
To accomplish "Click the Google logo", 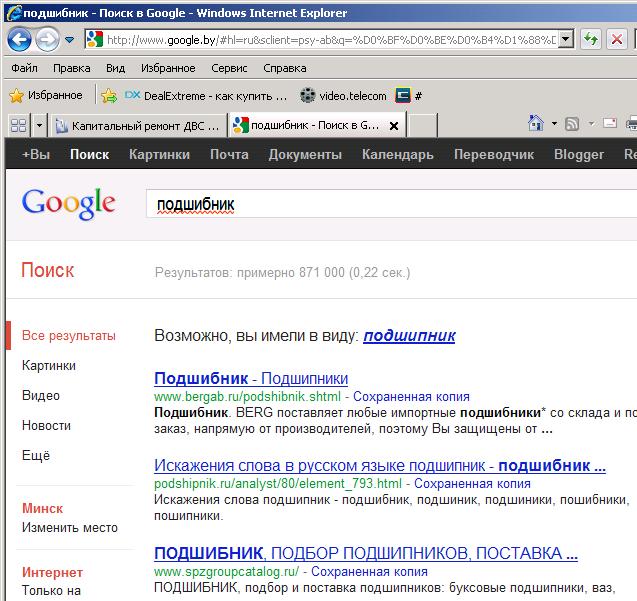I will pyautogui.click(x=69, y=204).
